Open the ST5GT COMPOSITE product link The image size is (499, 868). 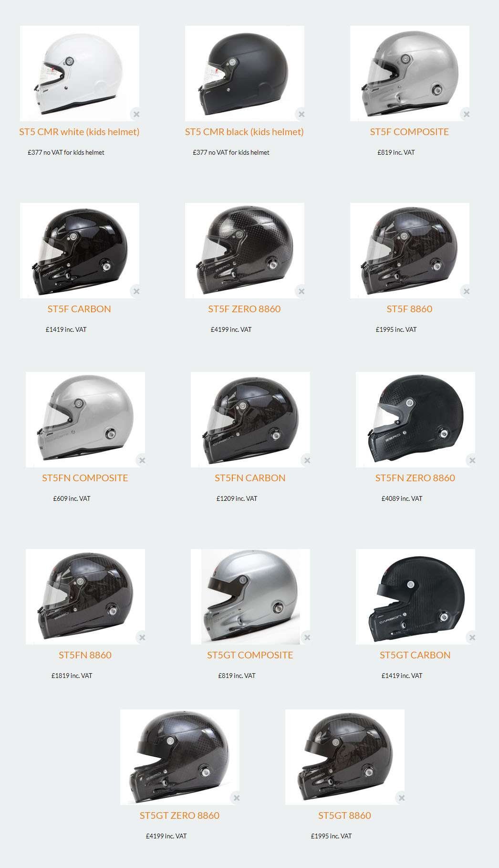click(250, 655)
